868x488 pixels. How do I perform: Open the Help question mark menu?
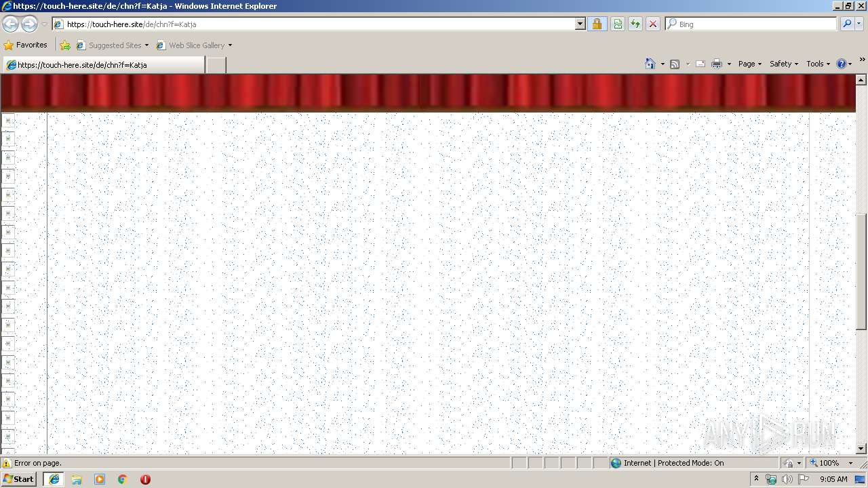coord(844,64)
